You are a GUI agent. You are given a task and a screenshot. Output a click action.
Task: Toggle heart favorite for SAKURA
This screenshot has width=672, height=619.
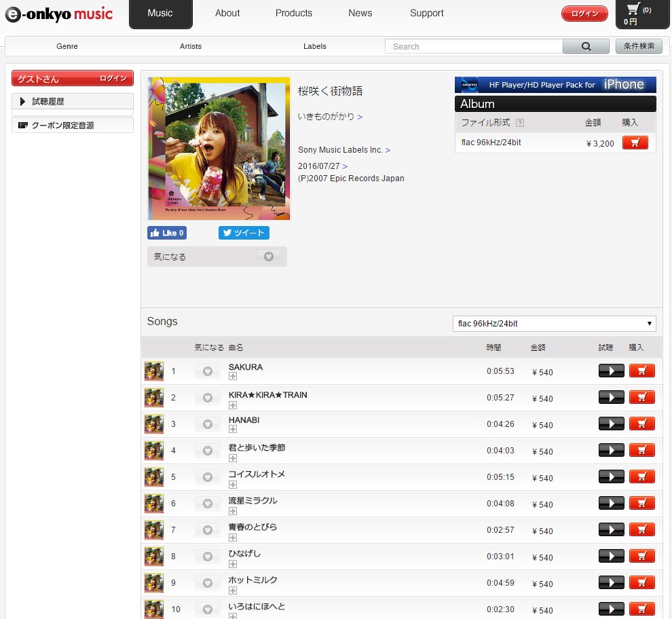208,371
